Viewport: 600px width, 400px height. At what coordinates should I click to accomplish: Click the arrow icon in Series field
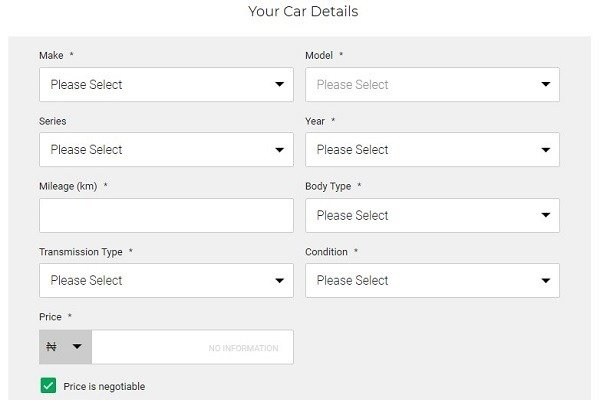tap(279, 150)
